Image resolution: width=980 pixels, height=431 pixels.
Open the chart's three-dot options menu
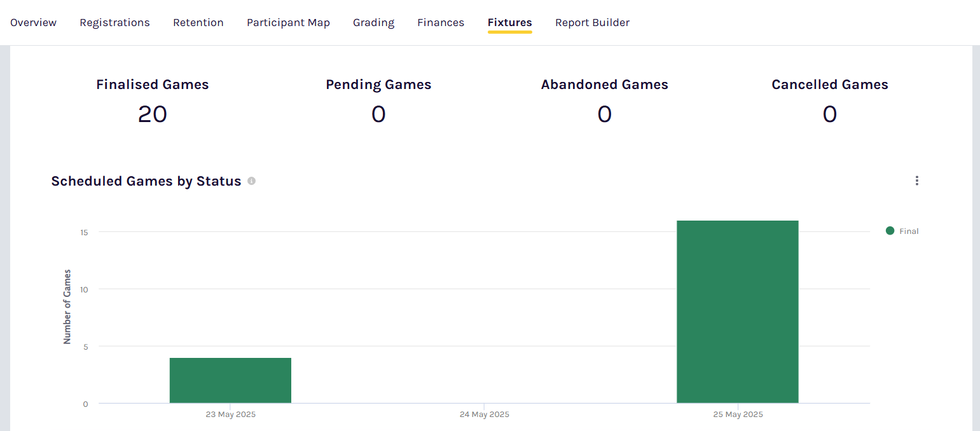[916, 181]
